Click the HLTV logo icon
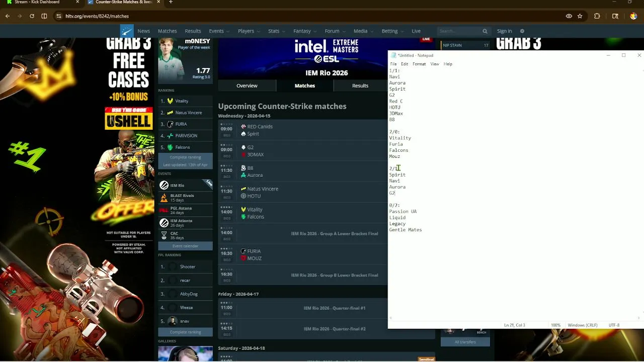Screen dimensions: 644x362 127,31
